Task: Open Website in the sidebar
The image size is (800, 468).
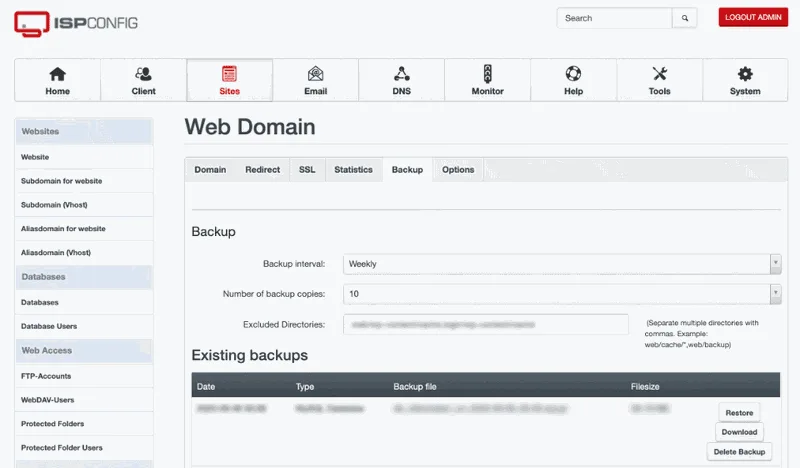Action: pyautogui.click(x=84, y=157)
